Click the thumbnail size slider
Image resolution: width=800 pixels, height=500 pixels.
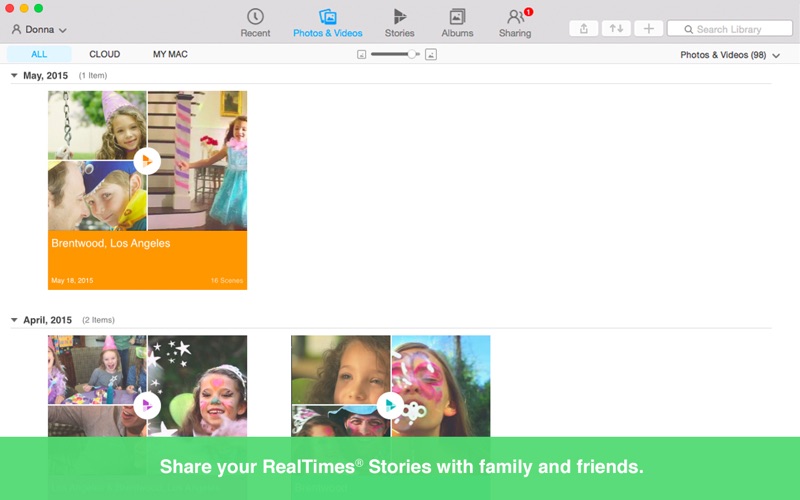pos(395,55)
